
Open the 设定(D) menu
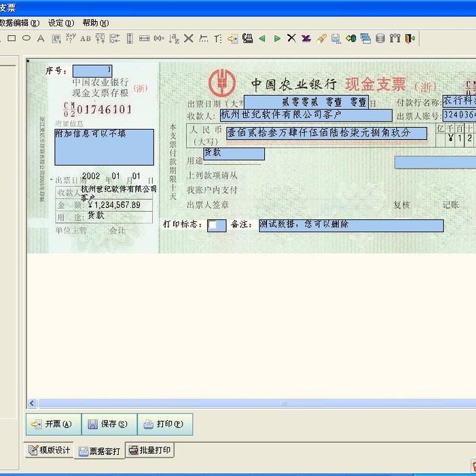coord(61,23)
